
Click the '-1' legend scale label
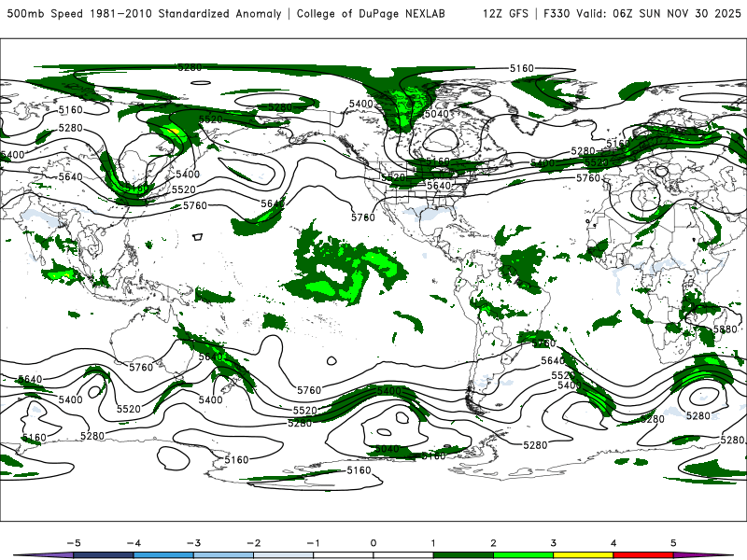(313, 543)
